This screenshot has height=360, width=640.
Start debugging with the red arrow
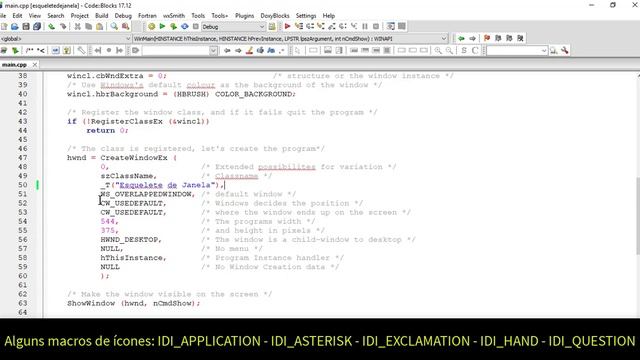[287, 27]
